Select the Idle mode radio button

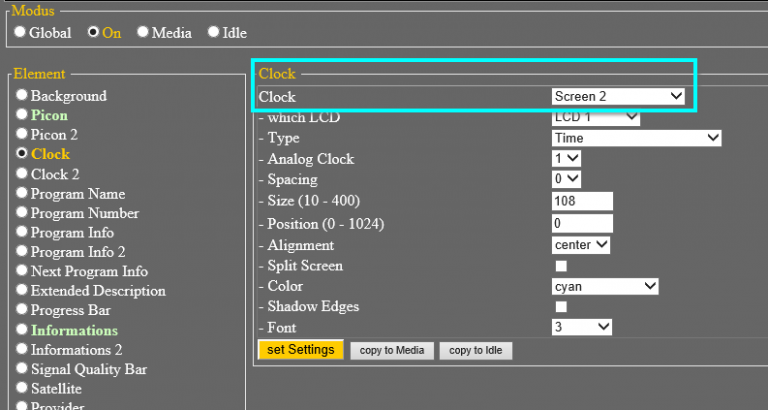(213, 32)
